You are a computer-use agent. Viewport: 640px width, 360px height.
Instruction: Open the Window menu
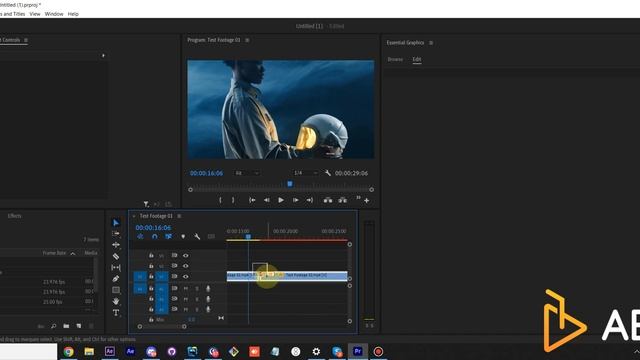pos(54,14)
